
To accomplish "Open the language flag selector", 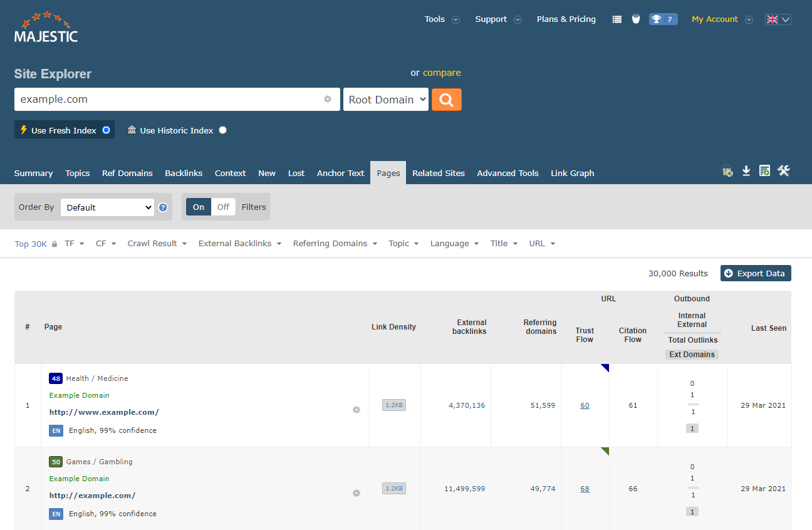I will (x=778, y=19).
